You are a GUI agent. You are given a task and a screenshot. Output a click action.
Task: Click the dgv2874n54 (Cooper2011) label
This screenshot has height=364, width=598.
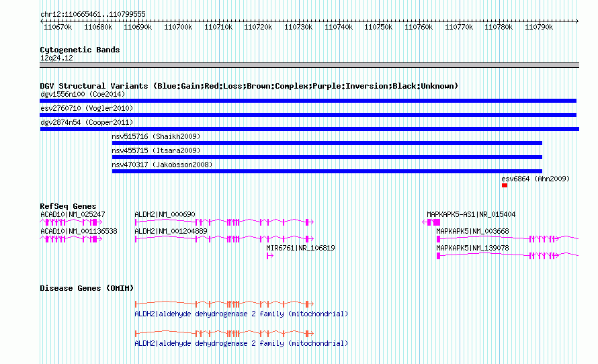click(x=87, y=122)
